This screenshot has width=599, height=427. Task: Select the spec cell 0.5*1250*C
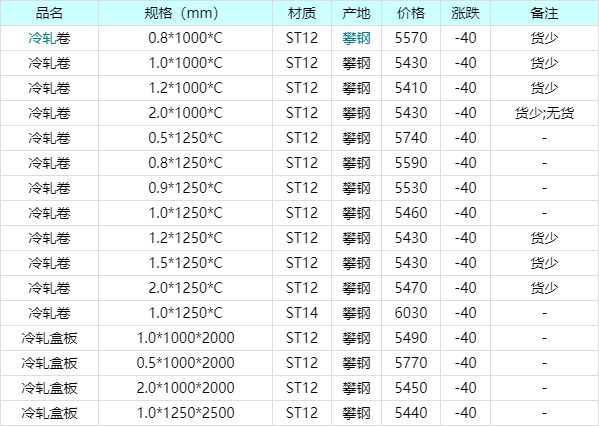185,138
